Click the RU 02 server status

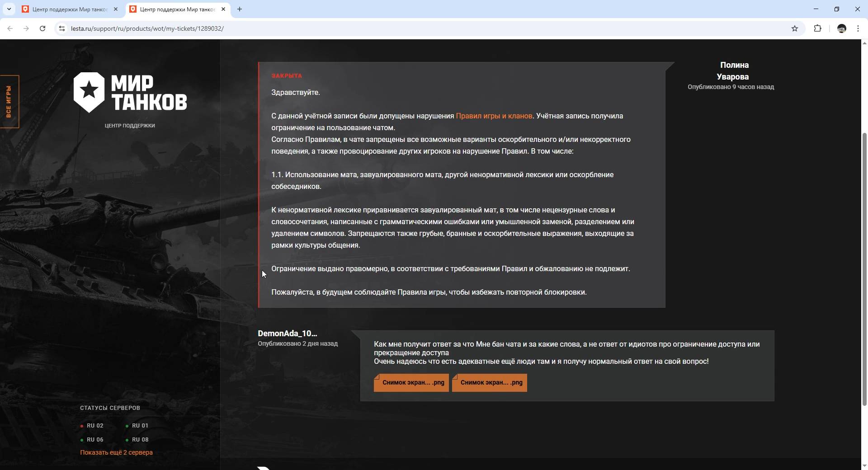[92, 426]
